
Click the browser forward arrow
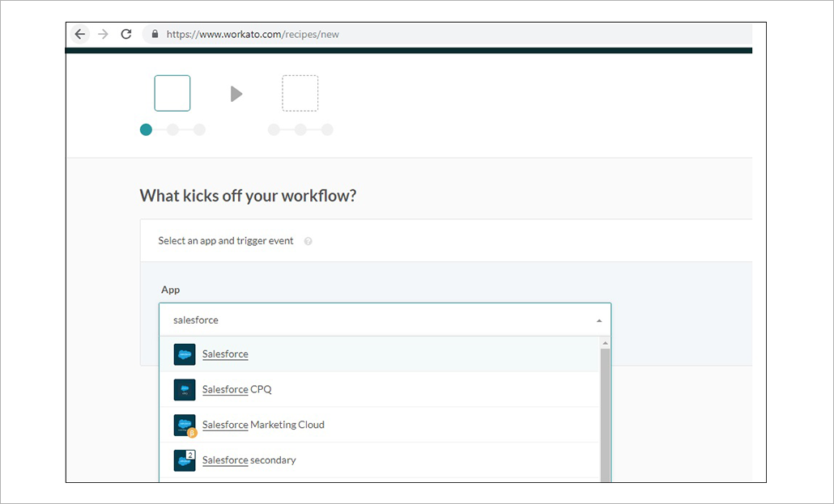(x=103, y=34)
